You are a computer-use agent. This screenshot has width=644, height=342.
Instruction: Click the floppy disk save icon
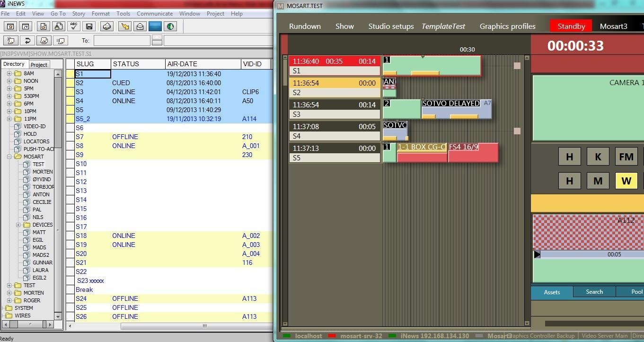coord(89,26)
